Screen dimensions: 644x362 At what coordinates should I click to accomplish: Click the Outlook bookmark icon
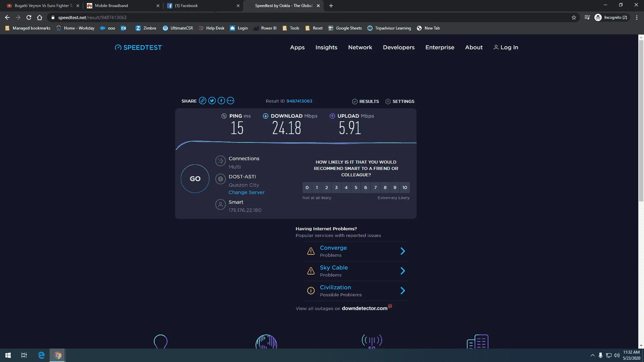click(123, 28)
